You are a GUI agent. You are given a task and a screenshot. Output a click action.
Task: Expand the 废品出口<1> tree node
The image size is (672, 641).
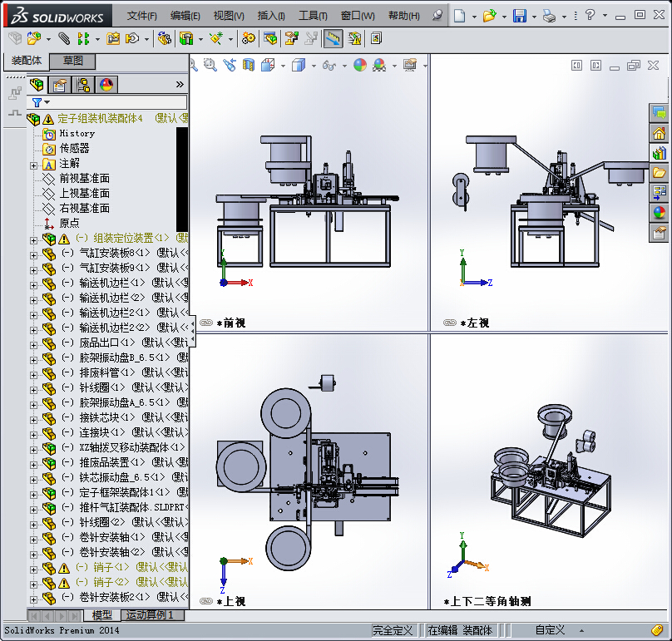[33, 345]
